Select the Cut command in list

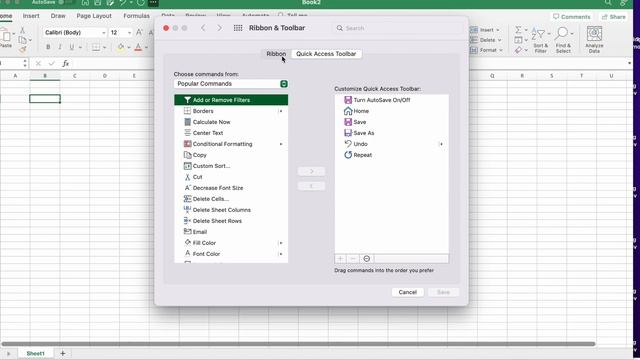pyautogui.click(x=231, y=177)
